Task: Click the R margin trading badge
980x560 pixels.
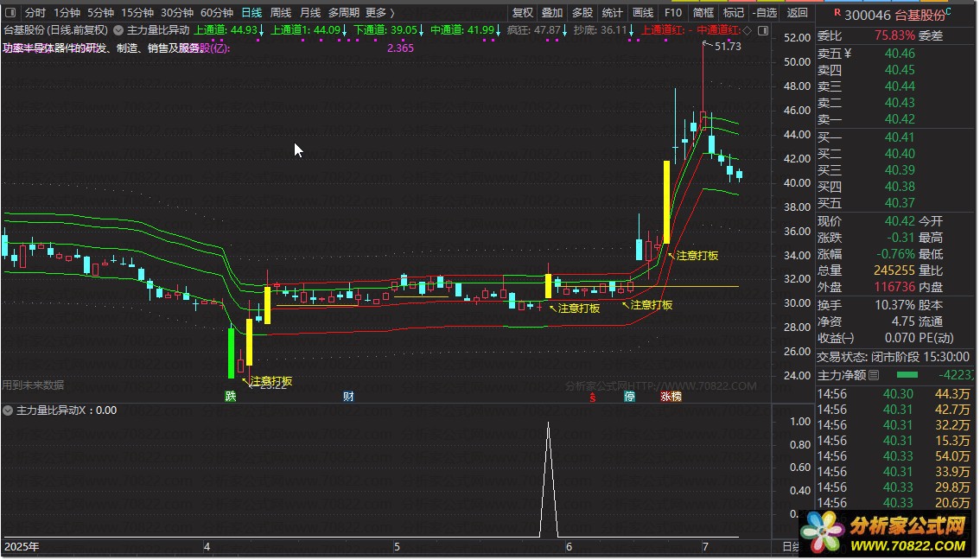Action: (x=837, y=12)
